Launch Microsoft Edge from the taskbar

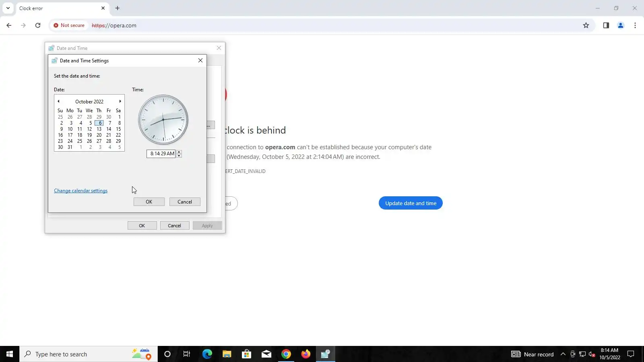pyautogui.click(x=207, y=354)
